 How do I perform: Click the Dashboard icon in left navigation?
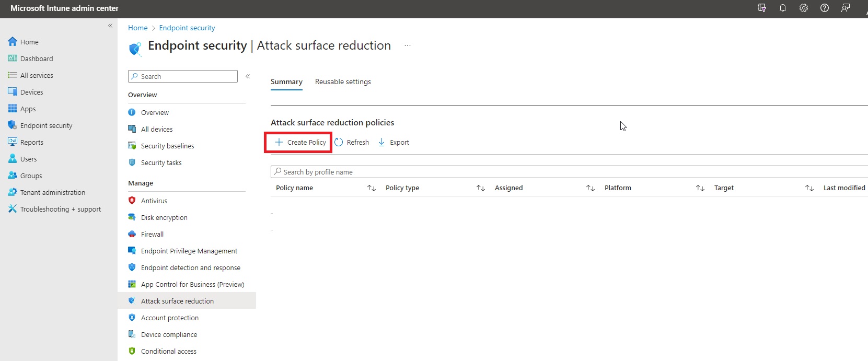tap(13, 59)
